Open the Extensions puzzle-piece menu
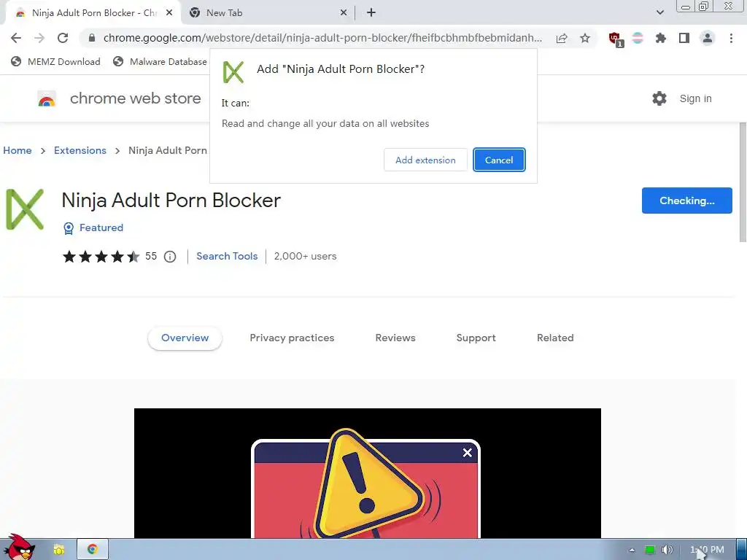Viewport: 747px width, 560px height. 661,38
